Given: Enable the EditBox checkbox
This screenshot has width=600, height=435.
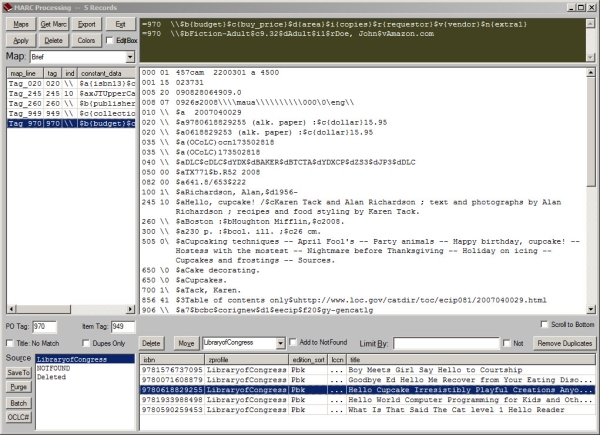Looking at the screenshot, I should [x=109, y=40].
